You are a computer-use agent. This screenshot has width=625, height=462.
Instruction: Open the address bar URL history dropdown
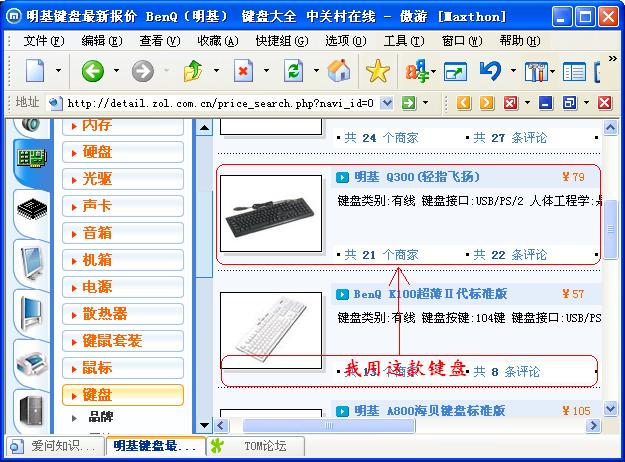coord(386,103)
